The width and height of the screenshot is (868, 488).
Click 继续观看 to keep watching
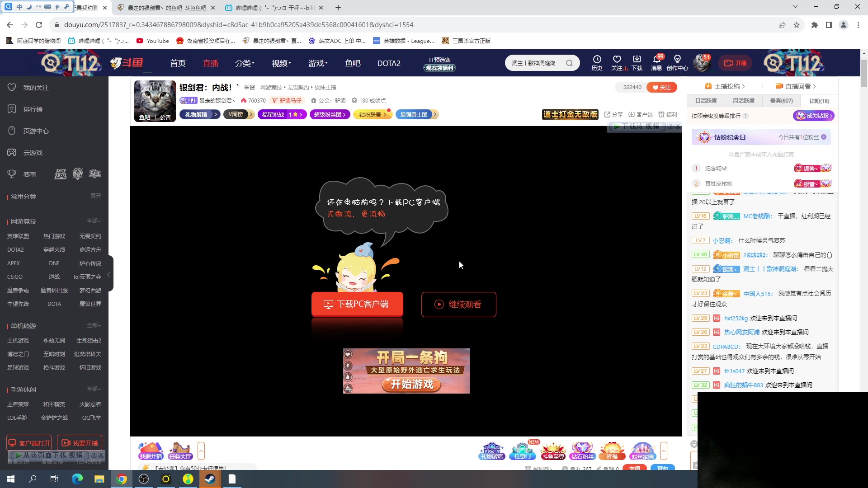(458, 304)
